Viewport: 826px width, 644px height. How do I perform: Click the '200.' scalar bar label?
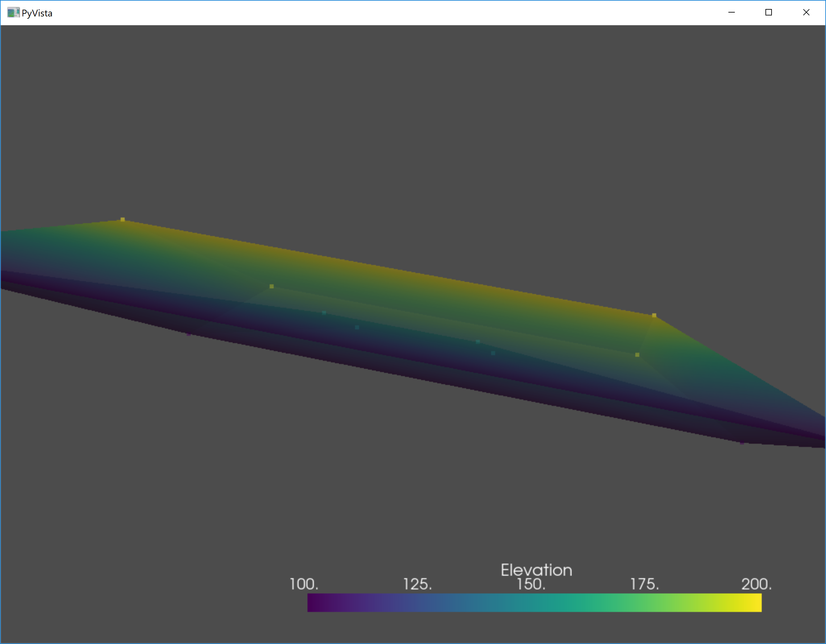click(756, 584)
